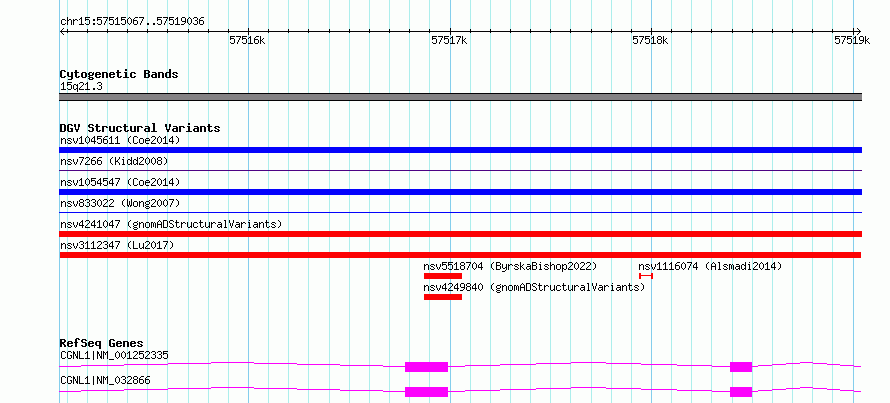This screenshot has width=890, height=403.
Task: Select the 15q21.3 band label
Action: point(81,87)
